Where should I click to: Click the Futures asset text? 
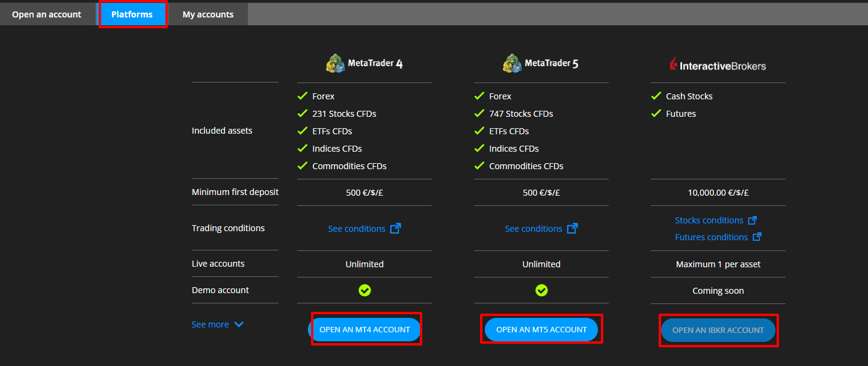tap(681, 114)
